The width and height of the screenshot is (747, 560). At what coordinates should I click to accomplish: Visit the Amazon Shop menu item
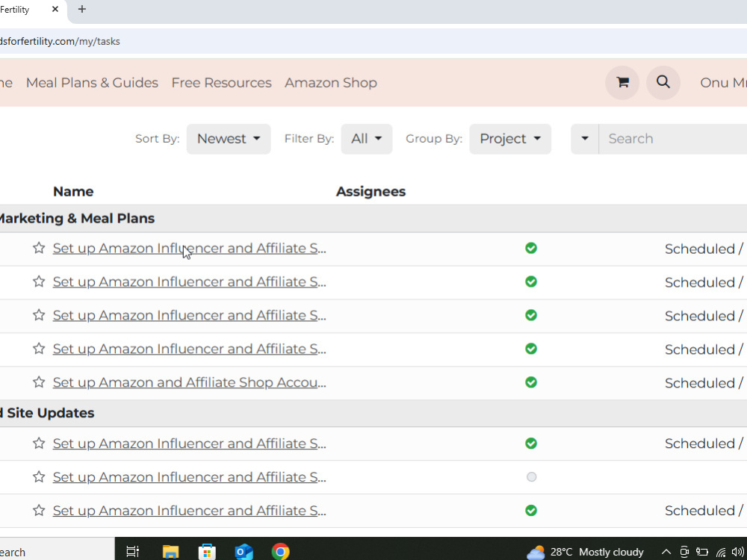click(x=331, y=83)
